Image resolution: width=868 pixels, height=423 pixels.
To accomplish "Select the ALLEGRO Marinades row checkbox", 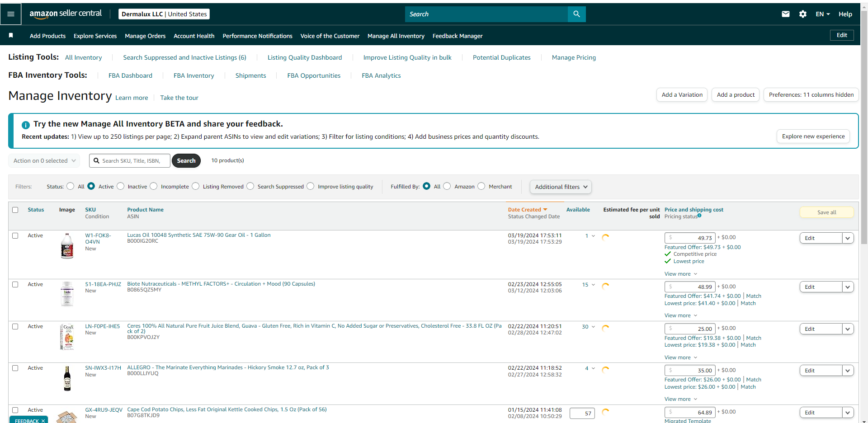I will [x=15, y=368].
